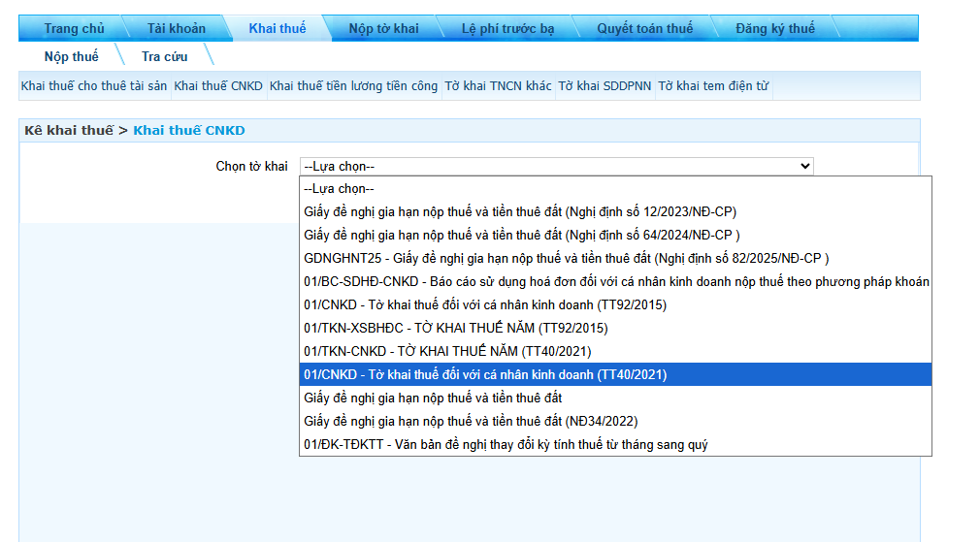Open Khai thuế tiền lương tiền công
Image resolution: width=980 pixels, height=542 pixels.
(353, 86)
